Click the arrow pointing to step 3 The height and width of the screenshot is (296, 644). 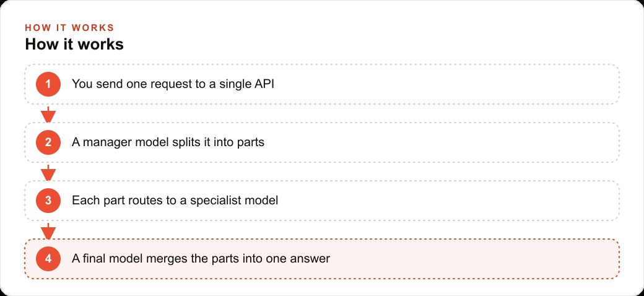[48, 173]
